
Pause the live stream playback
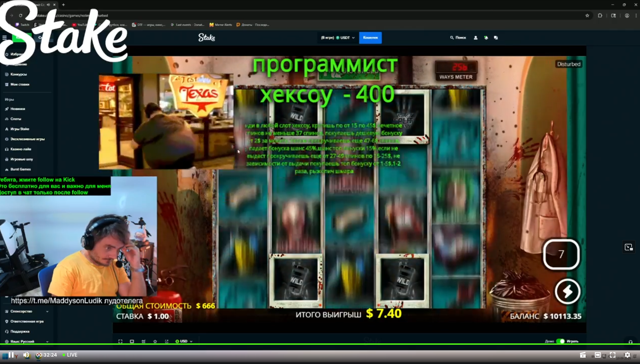[11, 355]
